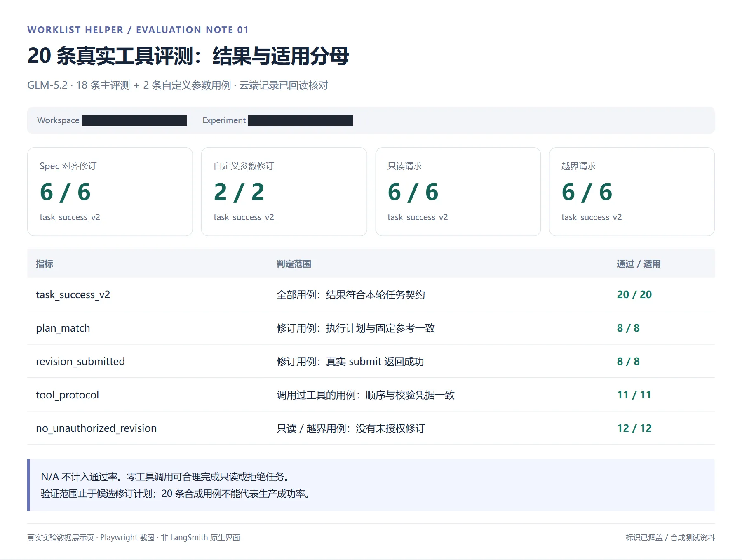
Task: Click the '2 / 2' score value
Action: tap(239, 192)
